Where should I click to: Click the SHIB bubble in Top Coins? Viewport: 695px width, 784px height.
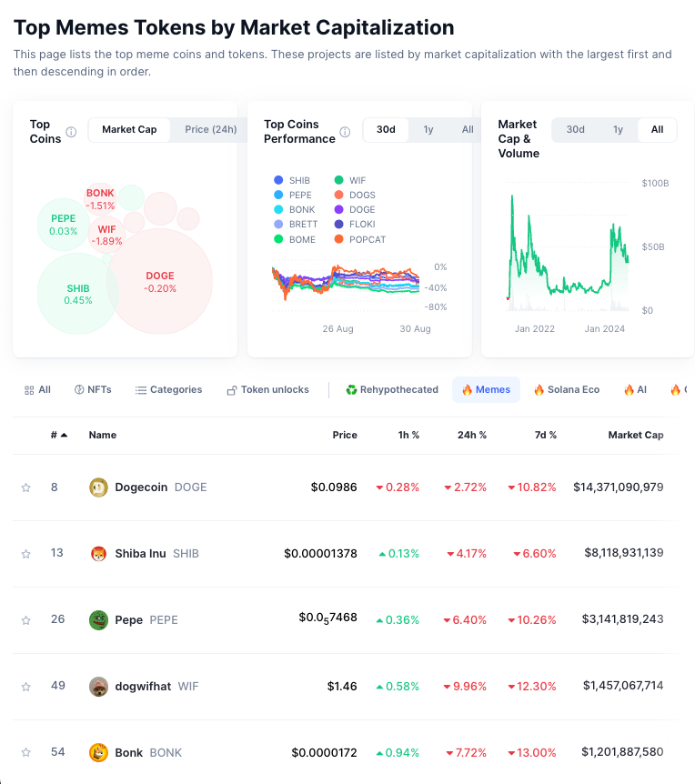pos(78,294)
